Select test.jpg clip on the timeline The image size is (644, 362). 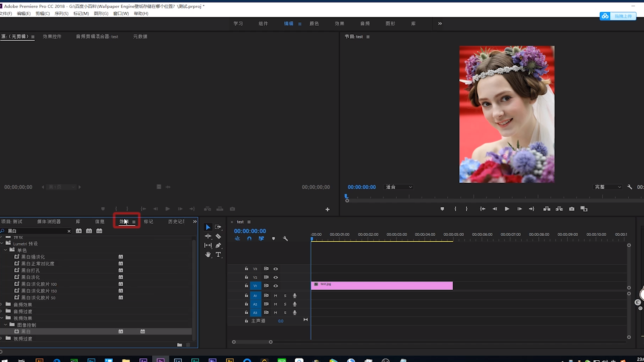point(382,286)
